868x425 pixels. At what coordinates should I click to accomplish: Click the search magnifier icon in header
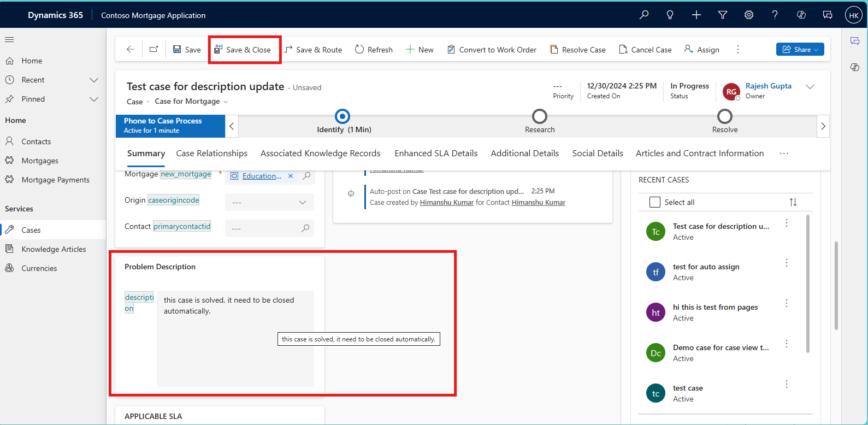644,15
